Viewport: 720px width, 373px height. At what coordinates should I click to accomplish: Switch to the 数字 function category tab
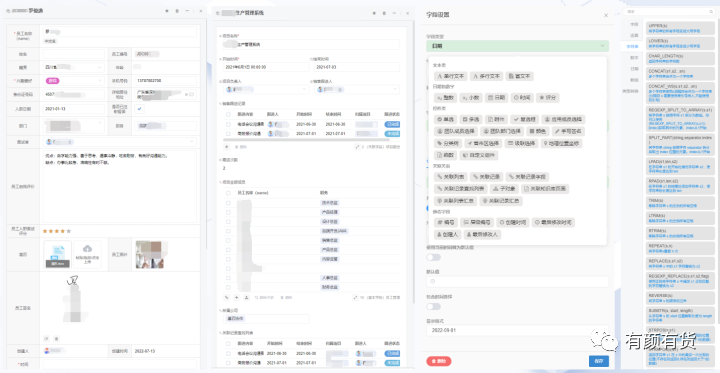click(x=634, y=57)
